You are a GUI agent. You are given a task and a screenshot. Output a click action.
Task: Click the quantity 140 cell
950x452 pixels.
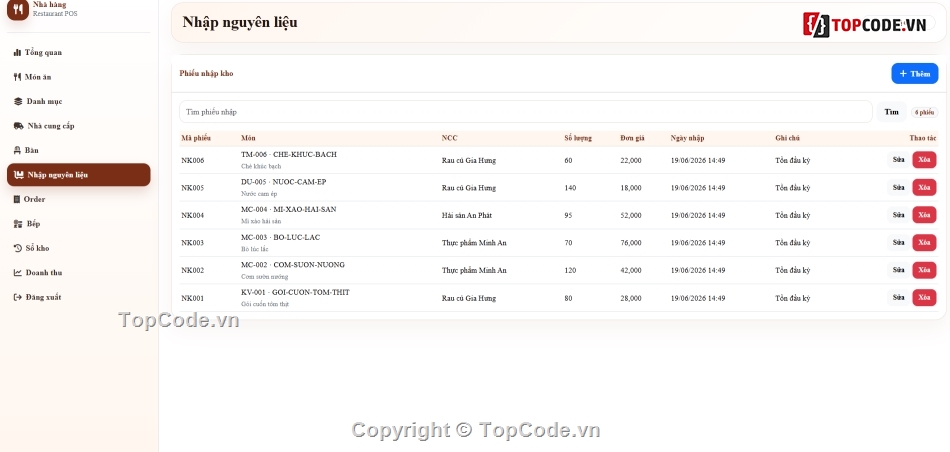[x=570, y=188]
